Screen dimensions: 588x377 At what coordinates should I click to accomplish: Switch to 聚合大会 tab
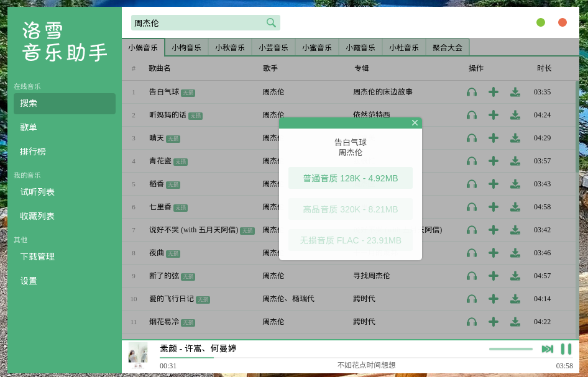(x=448, y=48)
